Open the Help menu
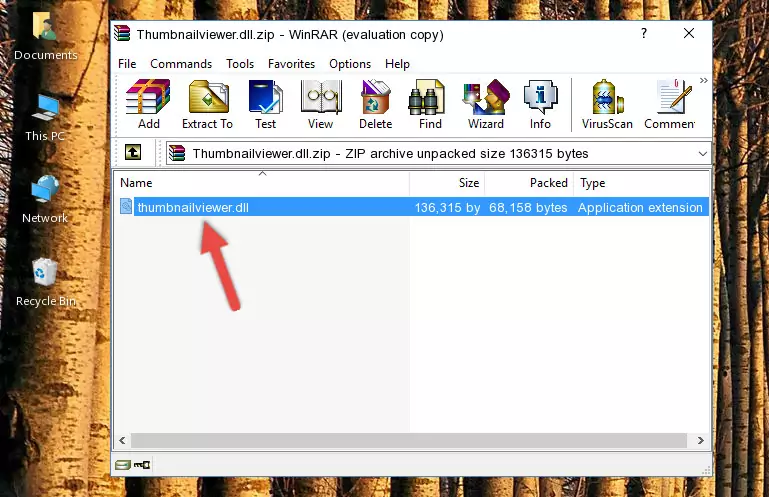 (397, 64)
